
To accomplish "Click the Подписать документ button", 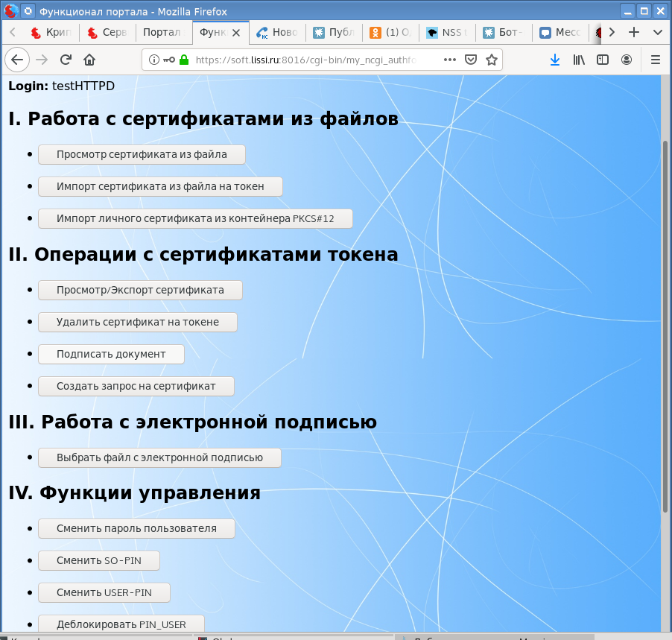I will point(111,354).
